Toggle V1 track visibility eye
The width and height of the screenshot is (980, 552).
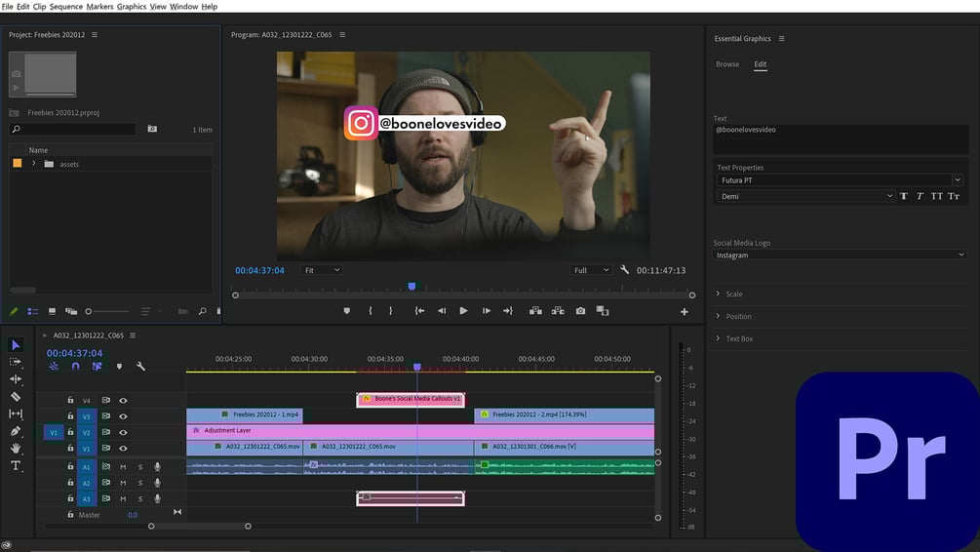pos(123,449)
